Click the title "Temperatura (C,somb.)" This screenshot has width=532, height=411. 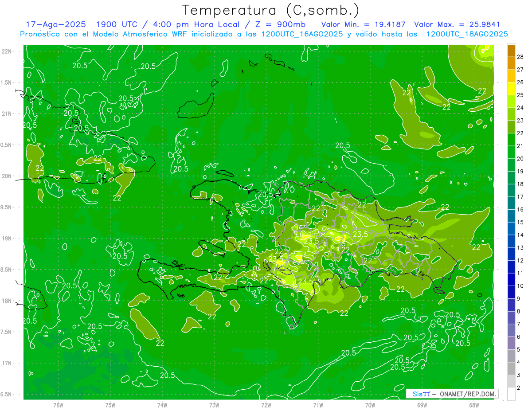270,10
